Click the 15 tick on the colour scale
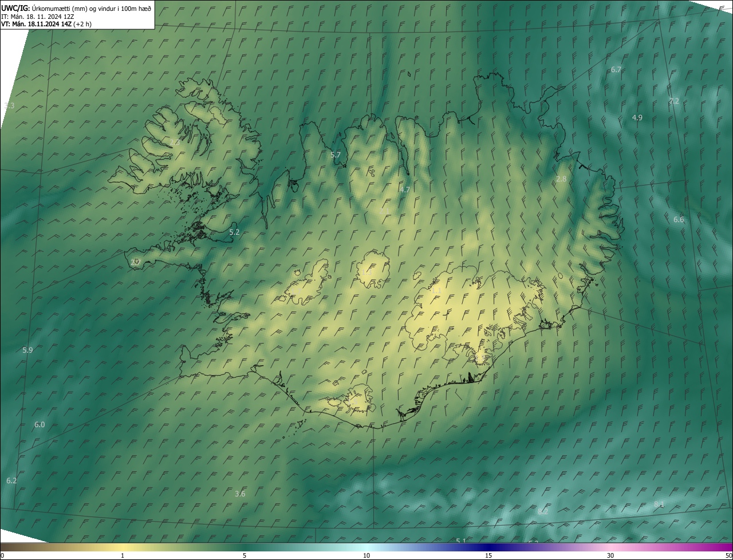 pyautogui.click(x=488, y=555)
